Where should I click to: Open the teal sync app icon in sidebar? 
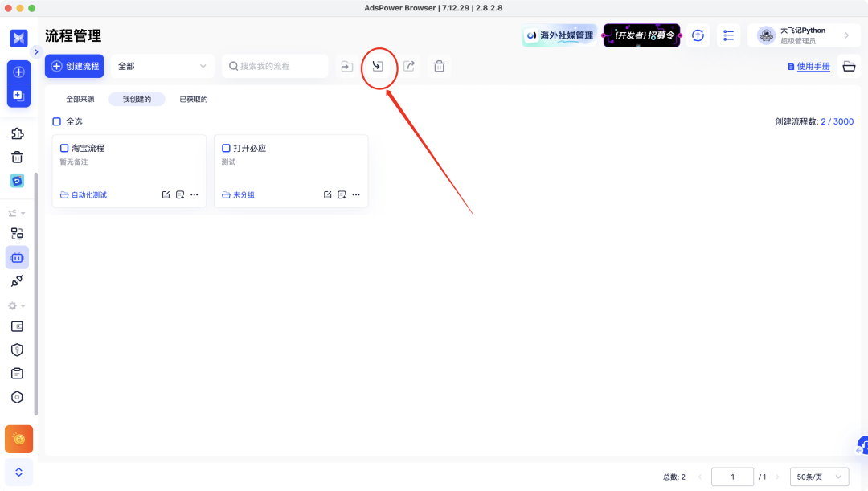[17, 181]
